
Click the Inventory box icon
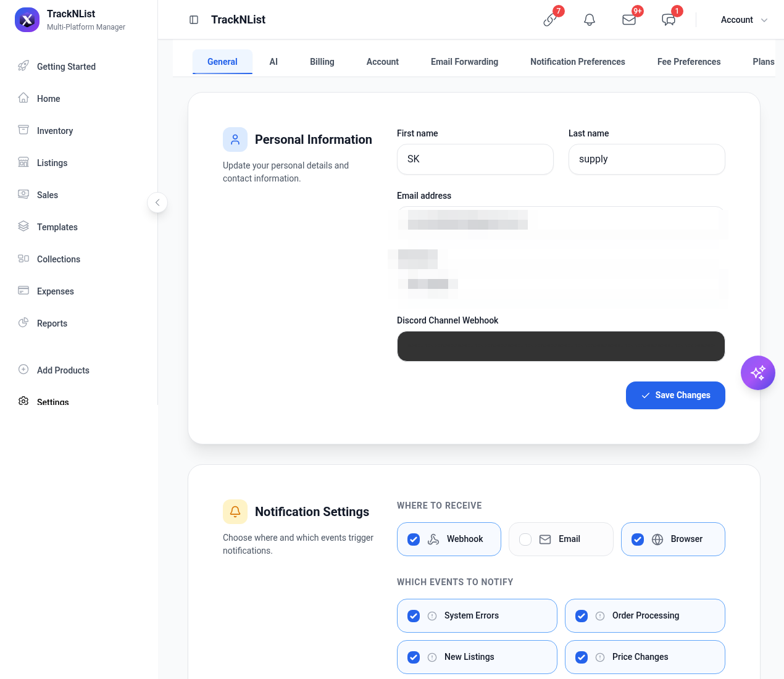tap(23, 130)
